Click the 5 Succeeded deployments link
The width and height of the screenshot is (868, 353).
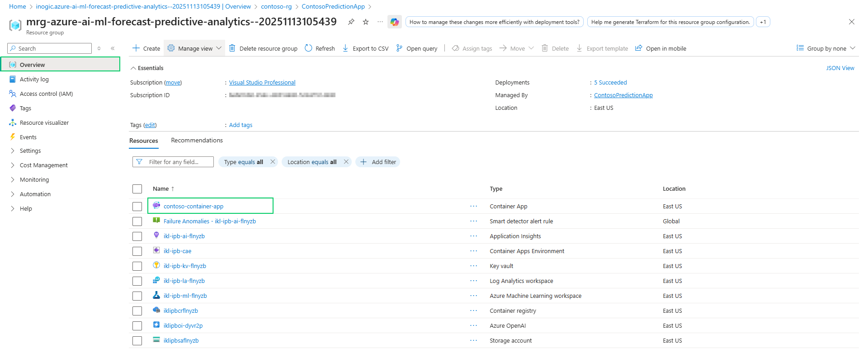pyautogui.click(x=610, y=83)
